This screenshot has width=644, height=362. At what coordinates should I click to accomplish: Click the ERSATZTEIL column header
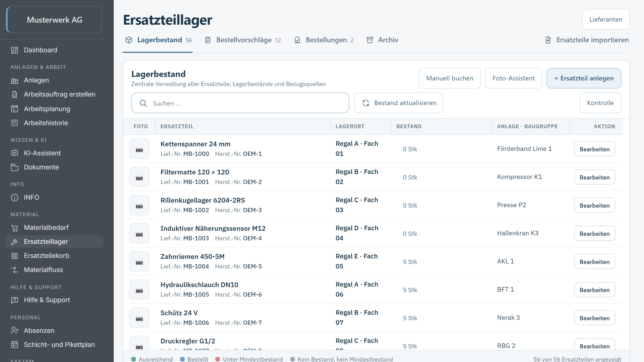[x=177, y=126]
